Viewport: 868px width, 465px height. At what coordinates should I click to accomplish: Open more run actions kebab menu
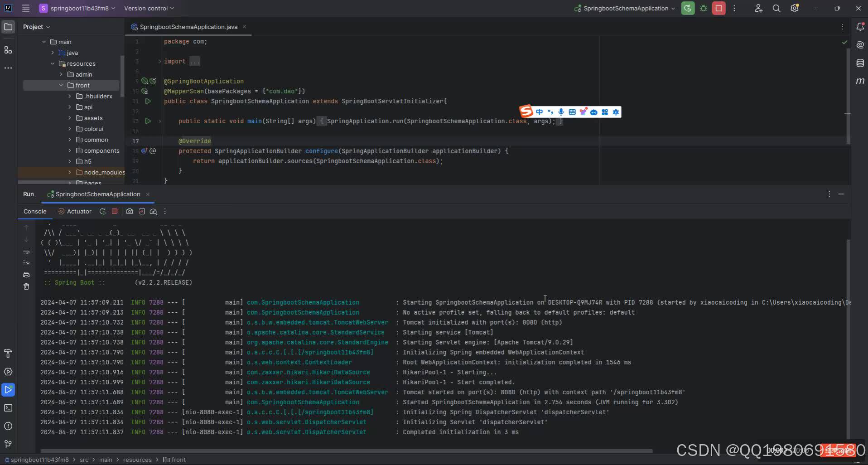tap(734, 8)
